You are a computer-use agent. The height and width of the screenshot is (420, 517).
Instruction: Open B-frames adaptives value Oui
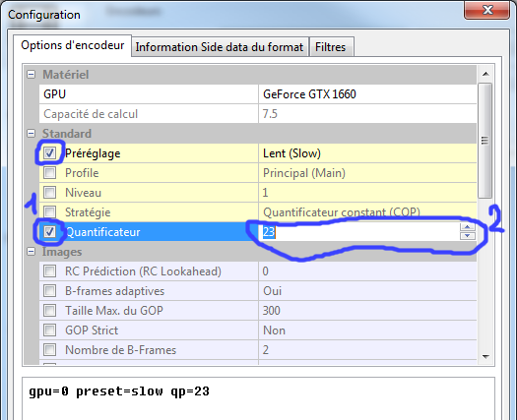click(x=367, y=291)
